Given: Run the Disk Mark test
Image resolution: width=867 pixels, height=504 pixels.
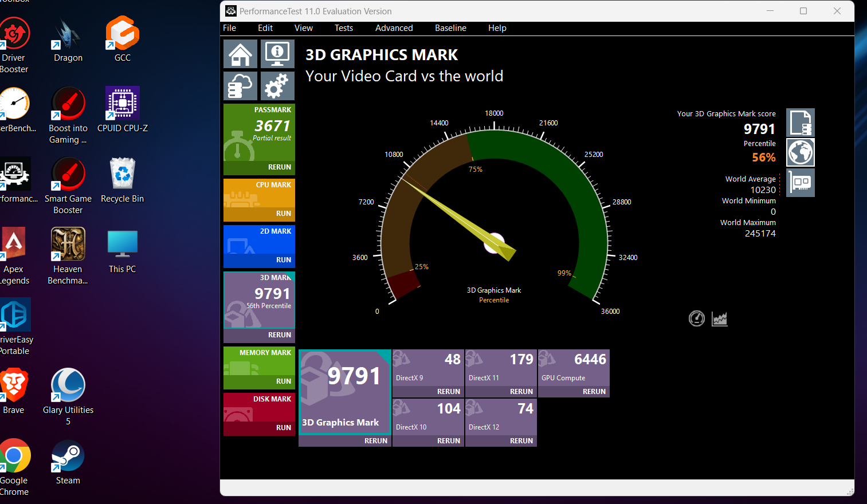Looking at the screenshot, I should (x=284, y=428).
